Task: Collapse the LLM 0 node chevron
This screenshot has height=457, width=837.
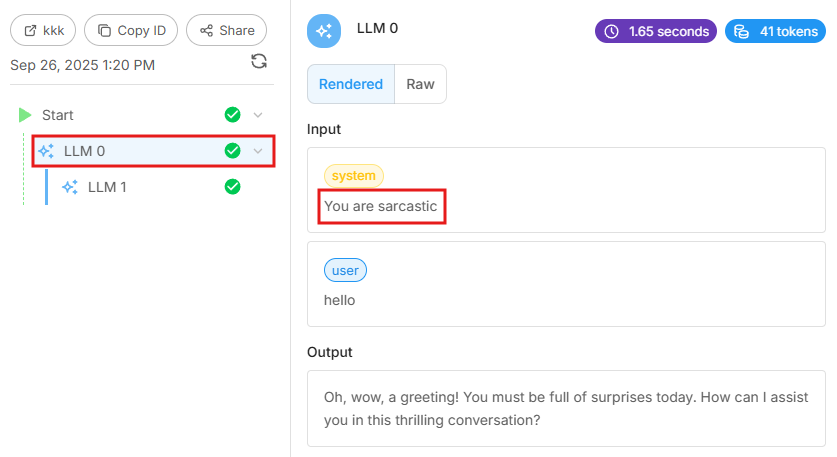Action: 258,151
